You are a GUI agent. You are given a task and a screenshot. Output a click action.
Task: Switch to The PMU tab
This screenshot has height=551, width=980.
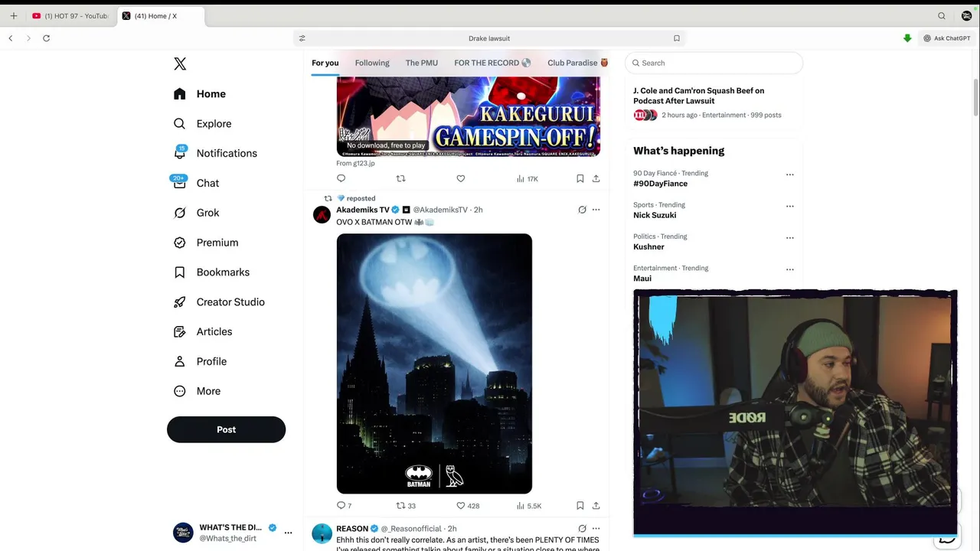(x=422, y=63)
